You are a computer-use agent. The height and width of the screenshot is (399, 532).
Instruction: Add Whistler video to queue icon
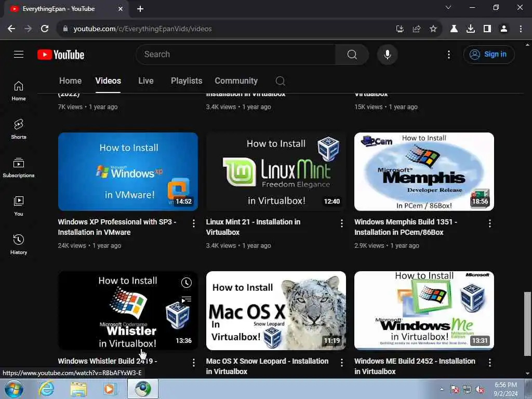[187, 299]
